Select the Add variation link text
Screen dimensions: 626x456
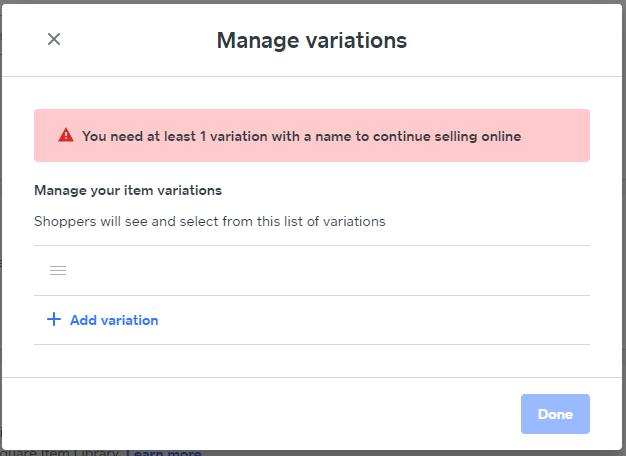[114, 320]
